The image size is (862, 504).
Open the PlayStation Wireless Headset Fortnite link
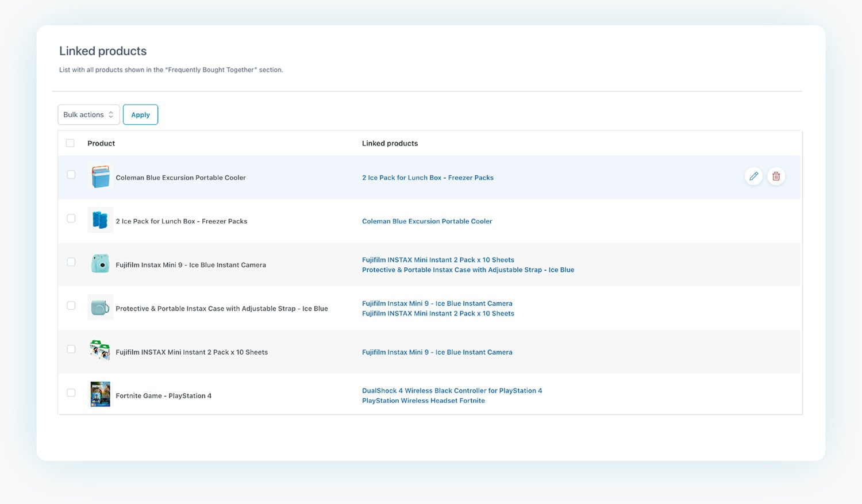coord(424,401)
